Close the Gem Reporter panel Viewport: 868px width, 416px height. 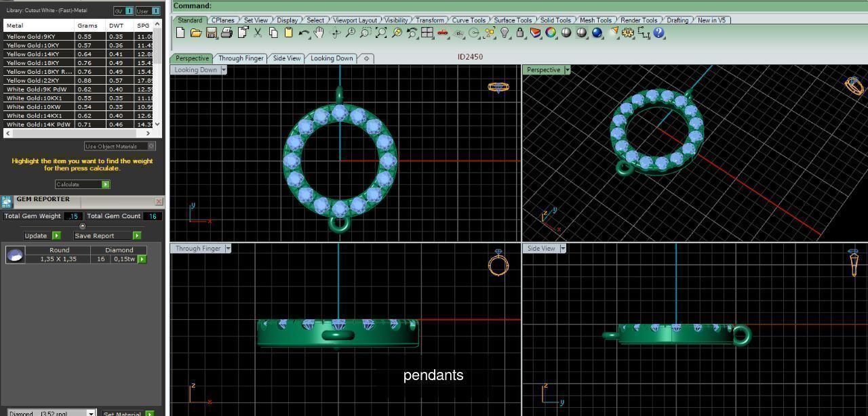tap(159, 201)
